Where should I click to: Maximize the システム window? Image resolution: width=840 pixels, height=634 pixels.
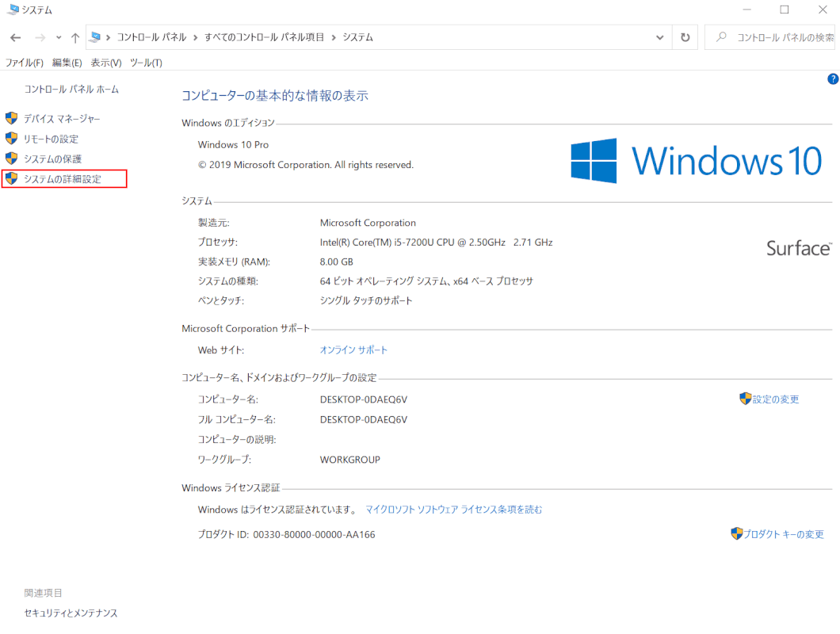coord(785,10)
